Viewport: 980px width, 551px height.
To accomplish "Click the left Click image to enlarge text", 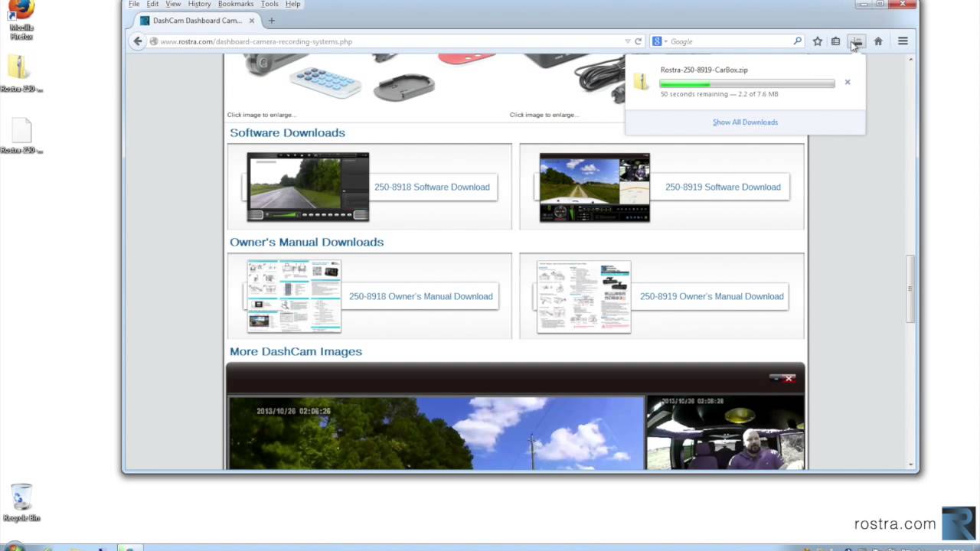I will click(x=261, y=115).
